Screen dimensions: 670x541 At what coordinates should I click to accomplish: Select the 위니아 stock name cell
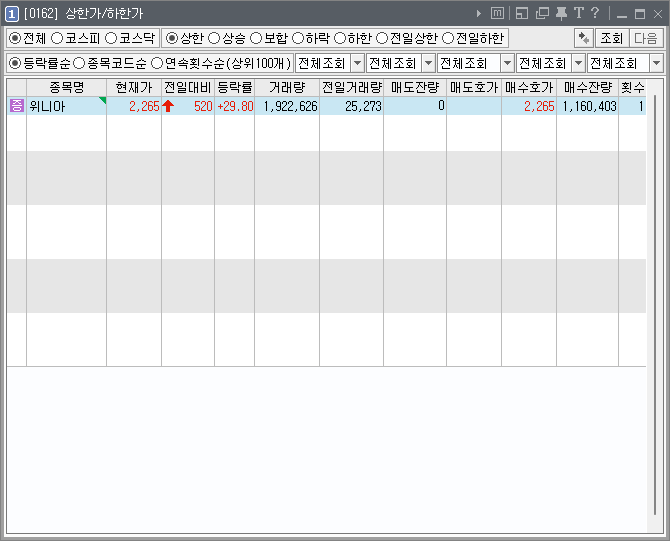coord(66,106)
